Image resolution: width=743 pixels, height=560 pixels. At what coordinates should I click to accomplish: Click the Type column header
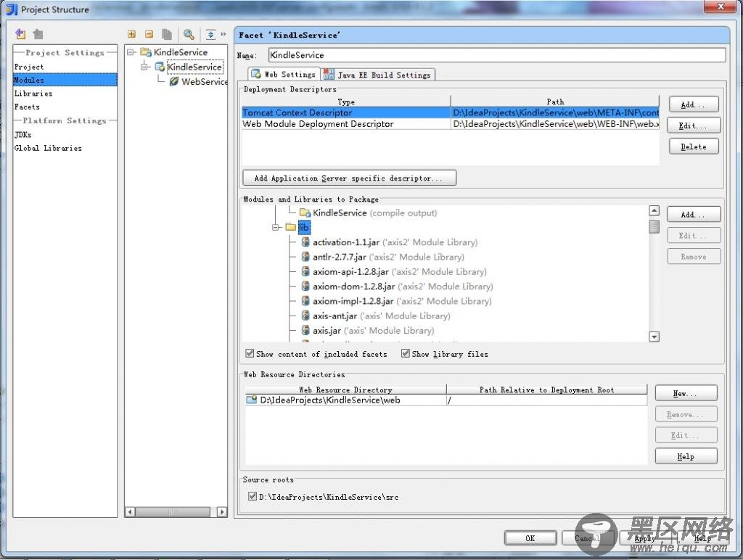coord(346,102)
